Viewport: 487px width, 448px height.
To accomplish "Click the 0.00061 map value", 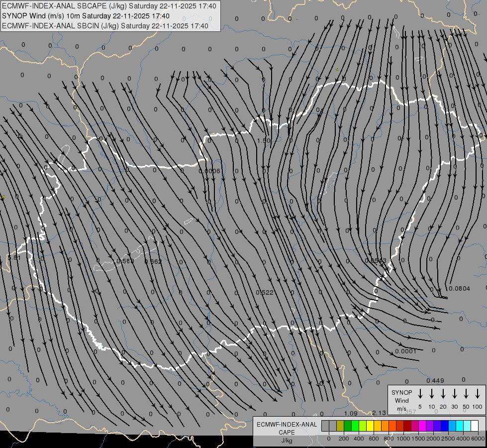I will pyautogui.click(x=209, y=171).
